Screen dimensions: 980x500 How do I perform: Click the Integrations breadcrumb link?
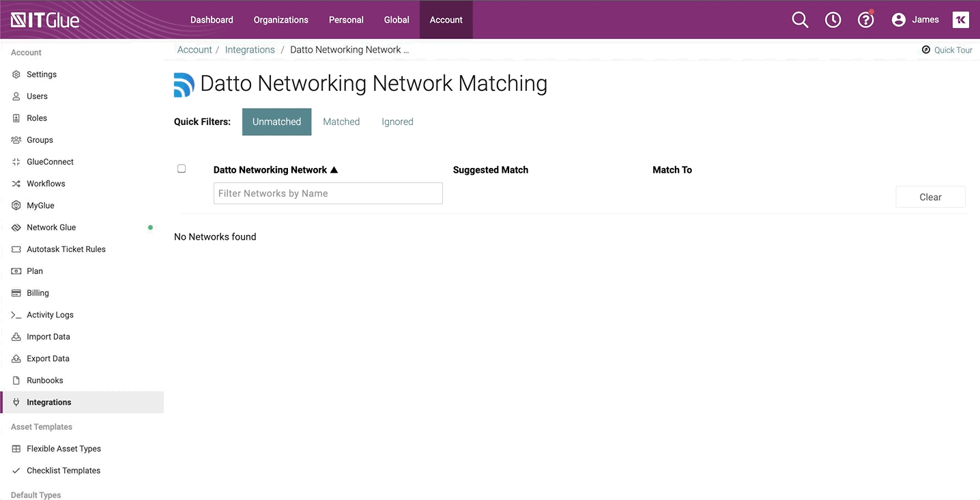(x=250, y=50)
